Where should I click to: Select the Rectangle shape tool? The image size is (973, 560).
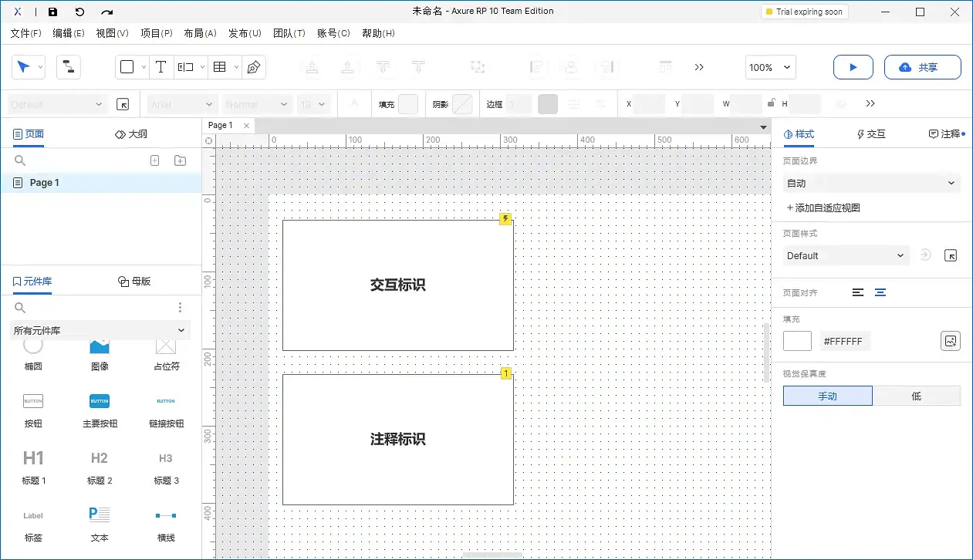[127, 67]
